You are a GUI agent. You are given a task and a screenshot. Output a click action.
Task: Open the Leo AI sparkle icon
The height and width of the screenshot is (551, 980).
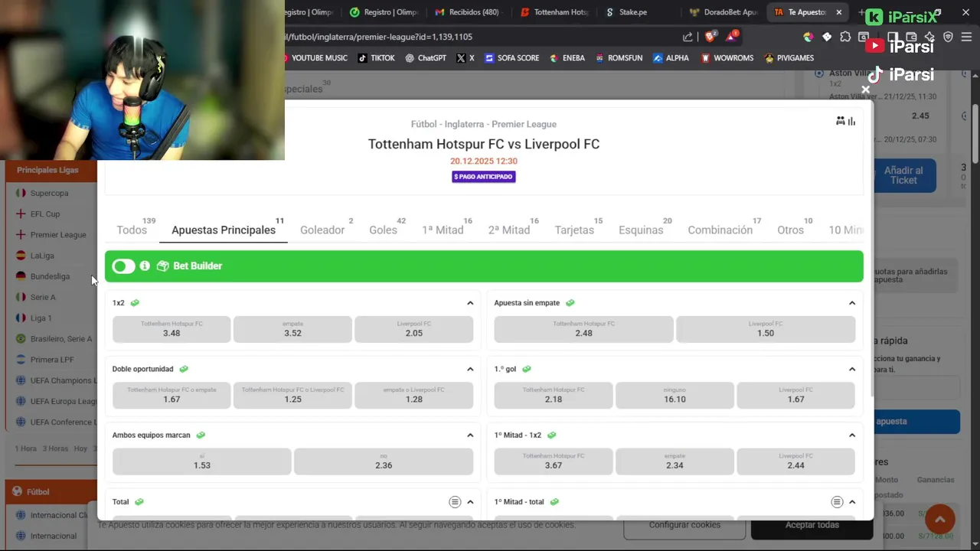click(x=929, y=37)
